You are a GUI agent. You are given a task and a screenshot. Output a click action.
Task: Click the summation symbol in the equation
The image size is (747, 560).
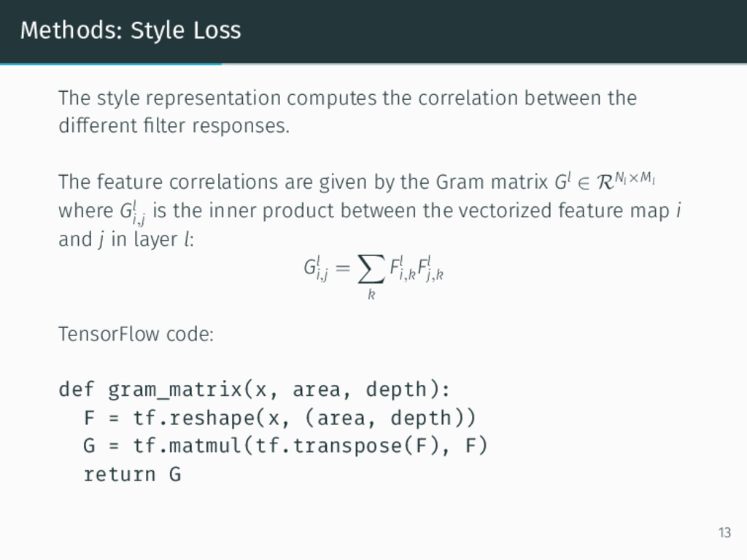point(371,269)
